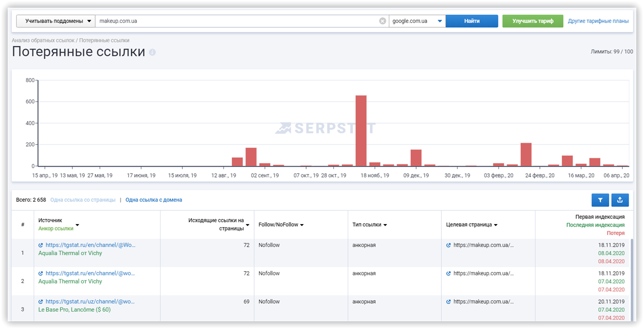Open Другие тарифные планы link
Image resolution: width=644 pixels, height=329 pixels.
(598, 21)
